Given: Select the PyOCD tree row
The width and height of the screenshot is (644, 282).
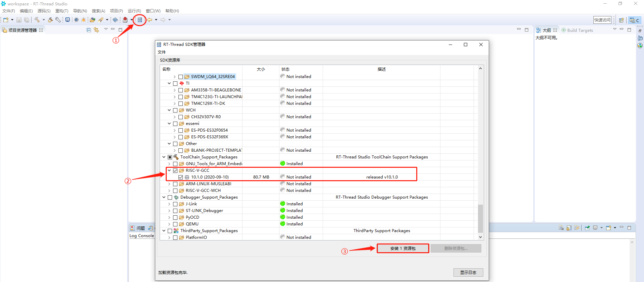Looking at the screenshot, I should [x=193, y=217].
